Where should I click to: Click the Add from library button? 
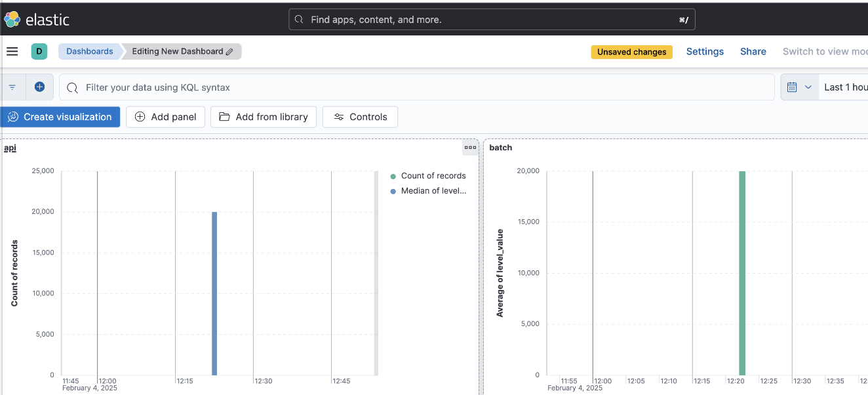point(264,117)
